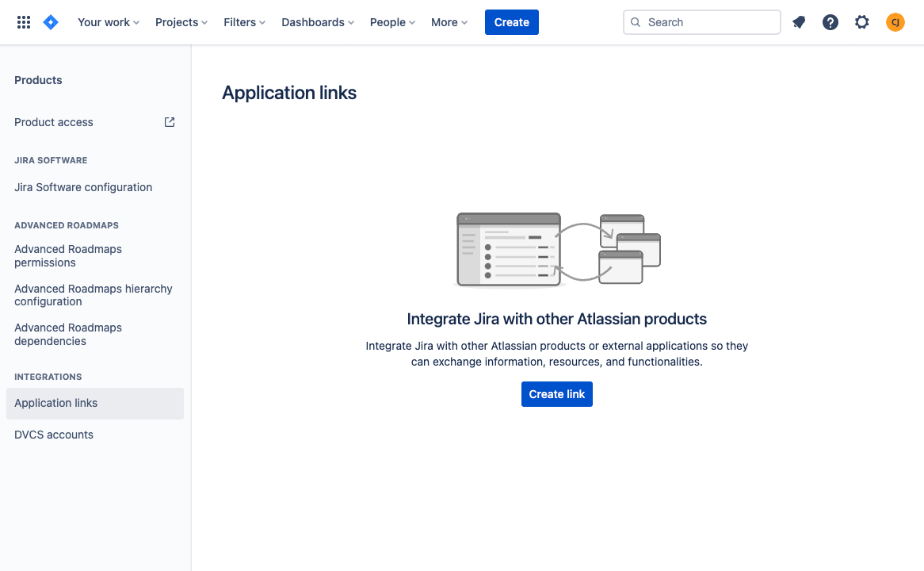924x571 pixels.
Task: Expand the More dropdown
Action: [x=449, y=22]
